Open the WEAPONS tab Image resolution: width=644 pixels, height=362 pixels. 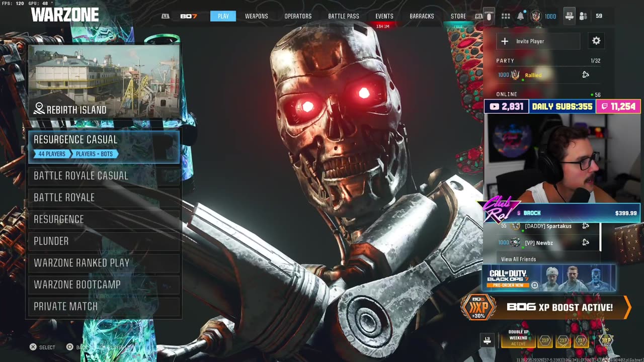tap(257, 16)
